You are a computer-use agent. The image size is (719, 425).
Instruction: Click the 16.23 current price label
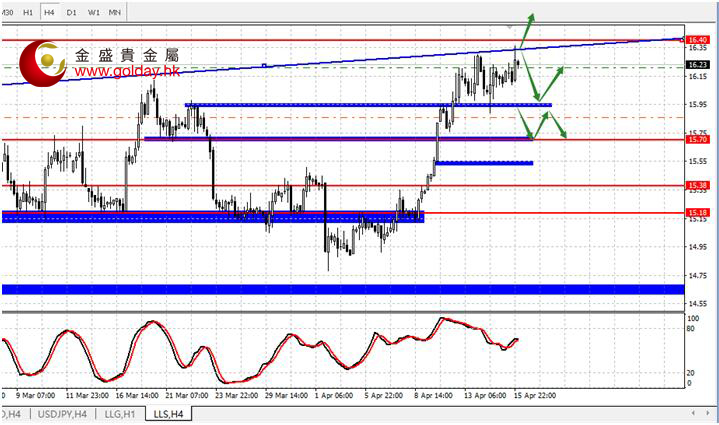click(698, 66)
